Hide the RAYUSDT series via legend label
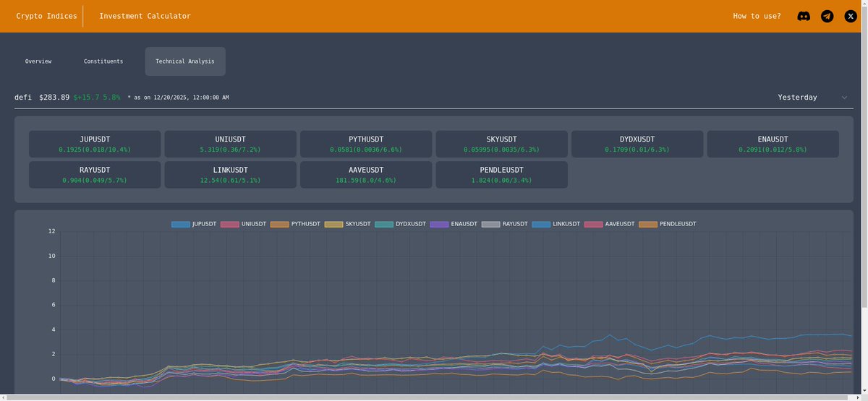Viewport: 868px width, 401px height. (515, 224)
